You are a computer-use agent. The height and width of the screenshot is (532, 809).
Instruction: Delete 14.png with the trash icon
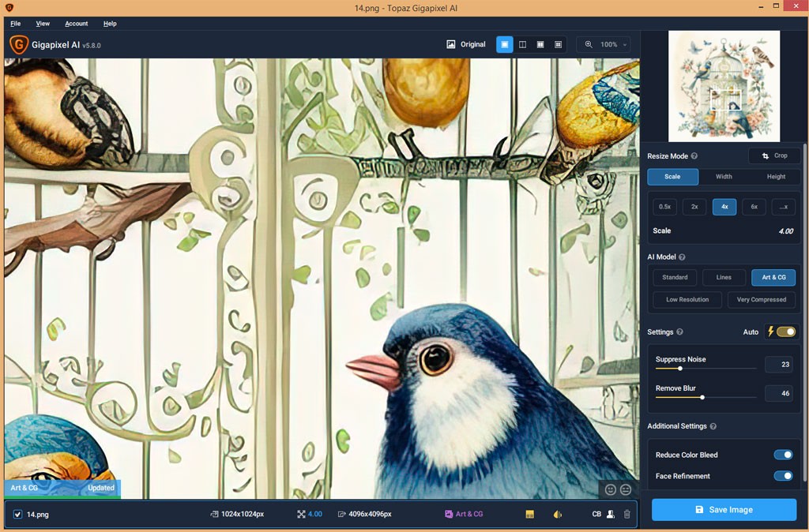627,514
